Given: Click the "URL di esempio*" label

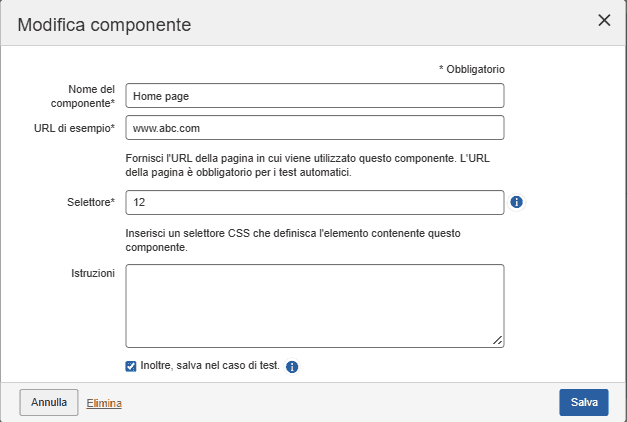Looking at the screenshot, I should click(75, 128).
